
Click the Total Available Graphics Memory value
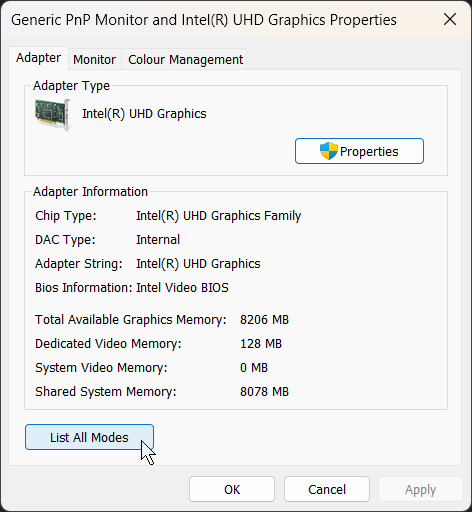264,320
